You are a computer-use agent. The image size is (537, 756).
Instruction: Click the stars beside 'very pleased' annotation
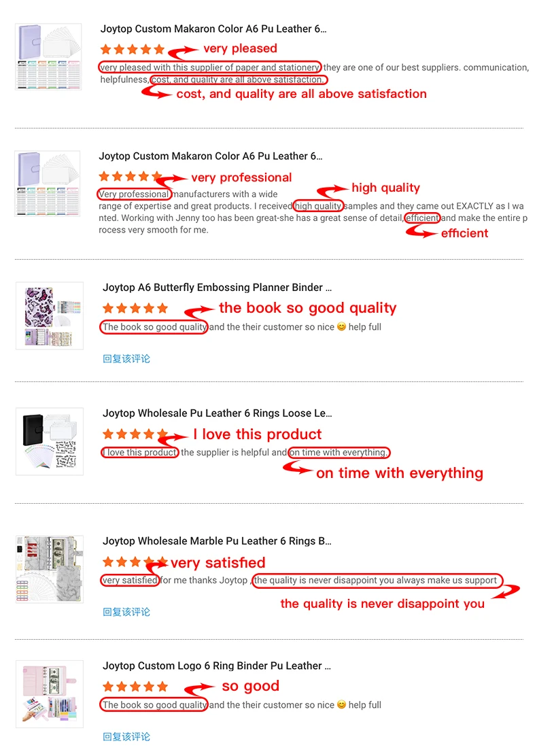tap(132, 50)
